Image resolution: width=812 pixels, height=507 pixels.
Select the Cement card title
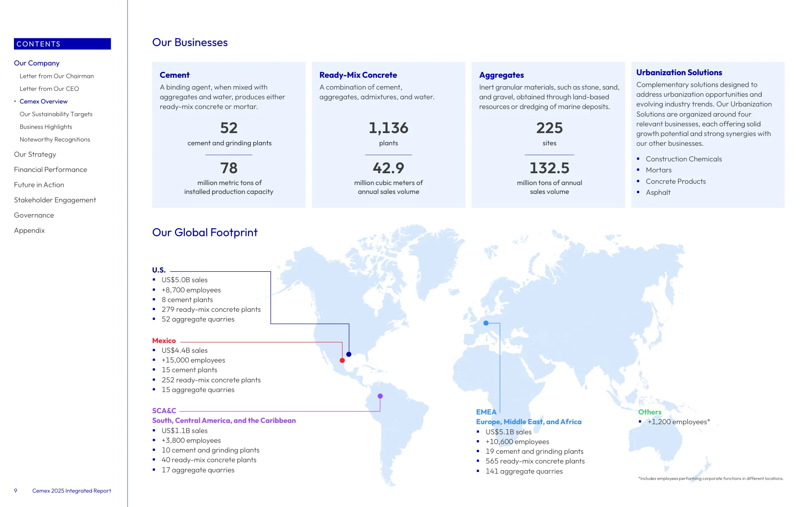175,75
